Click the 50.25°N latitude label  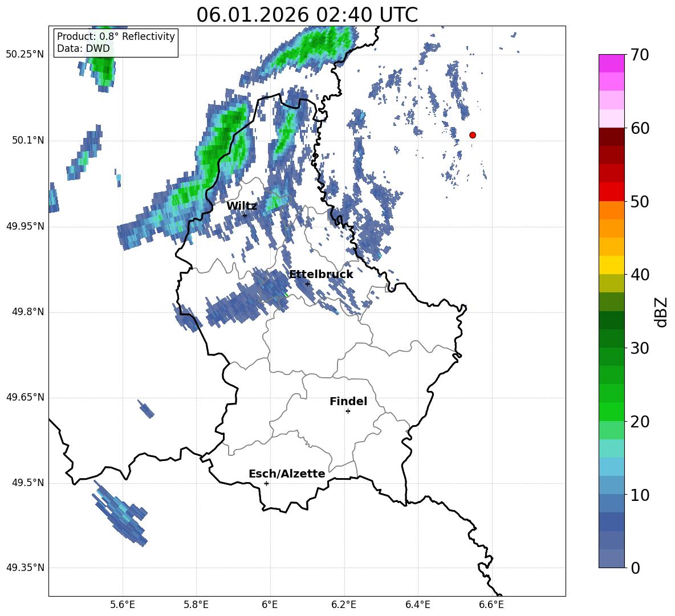(25, 55)
